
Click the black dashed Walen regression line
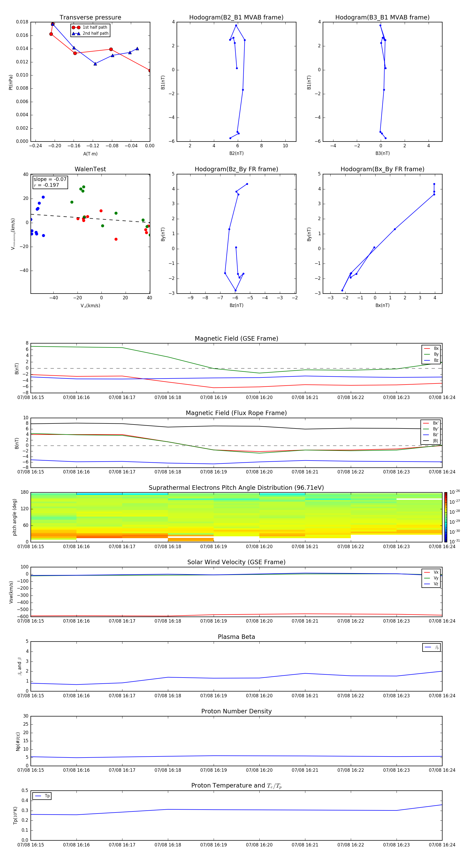point(90,218)
